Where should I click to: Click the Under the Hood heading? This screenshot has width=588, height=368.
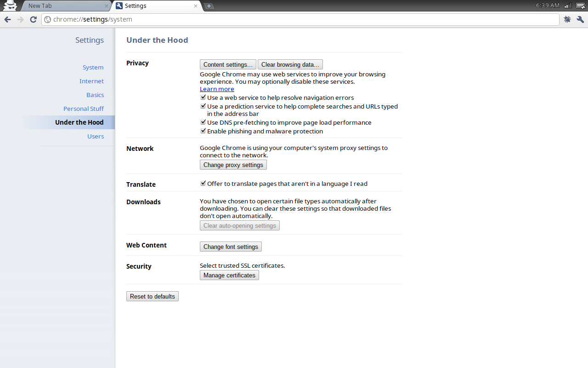[157, 40]
